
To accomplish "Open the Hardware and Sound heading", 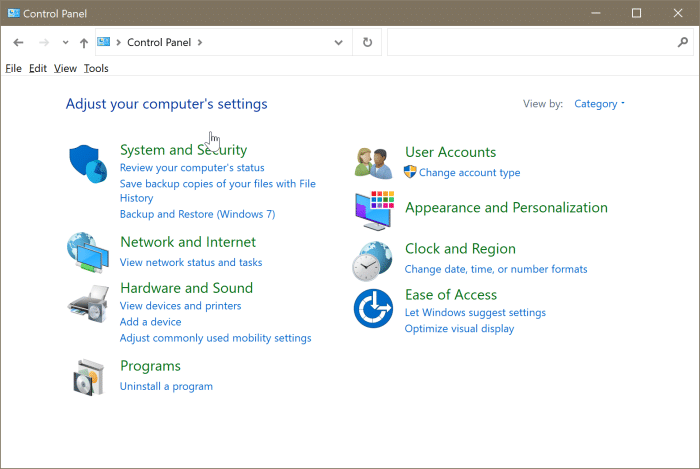I will click(x=187, y=288).
